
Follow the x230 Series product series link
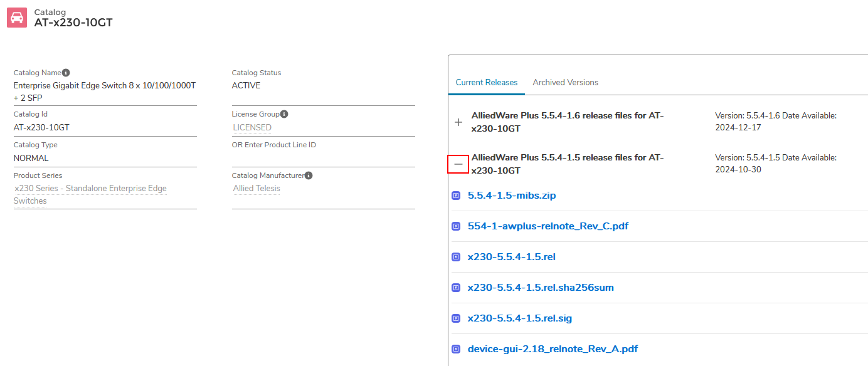pyautogui.click(x=90, y=195)
